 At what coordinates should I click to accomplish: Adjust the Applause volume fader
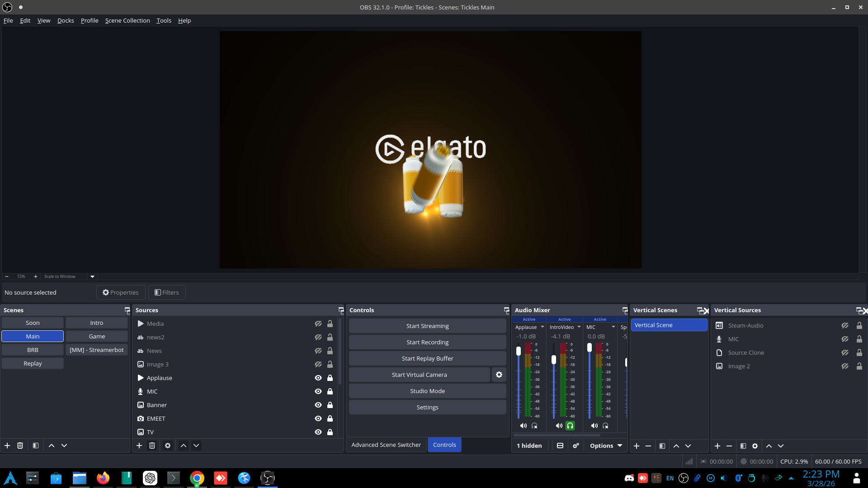click(519, 351)
